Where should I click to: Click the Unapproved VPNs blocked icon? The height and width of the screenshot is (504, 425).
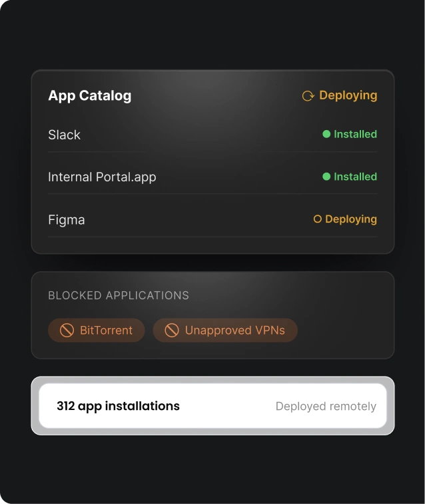click(x=172, y=330)
